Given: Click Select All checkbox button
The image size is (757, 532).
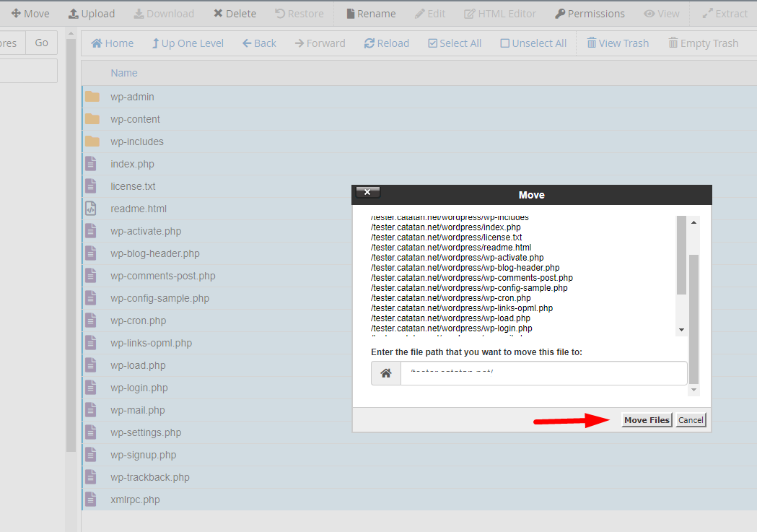Looking at the screenshot, I should point(455,43).
